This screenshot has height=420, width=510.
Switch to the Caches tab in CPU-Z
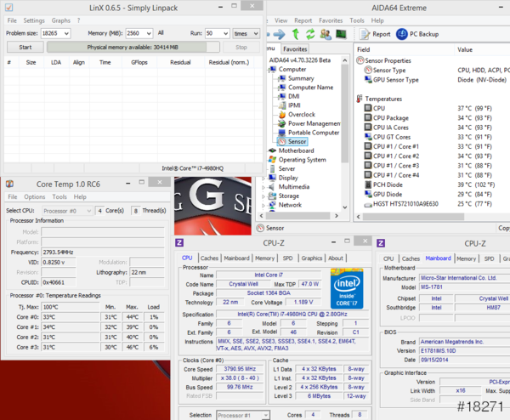(210, 258)
